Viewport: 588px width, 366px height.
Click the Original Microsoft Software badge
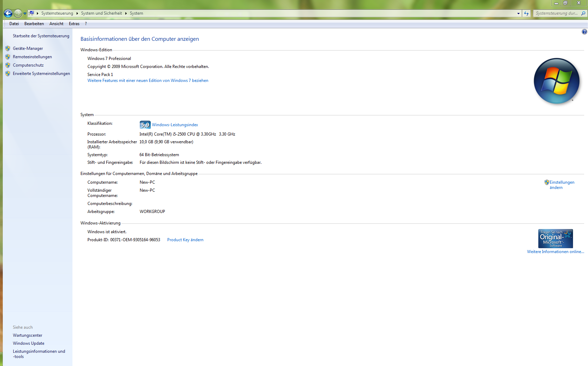556,238
